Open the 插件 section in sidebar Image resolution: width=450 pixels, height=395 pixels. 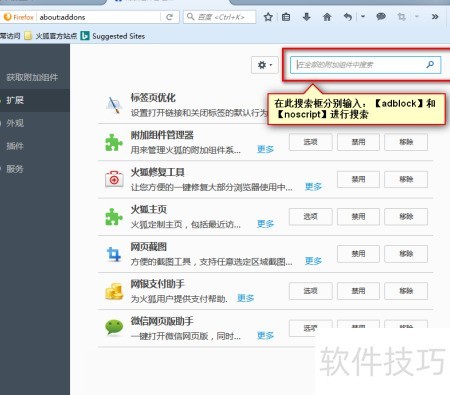(x=15, y=146)
